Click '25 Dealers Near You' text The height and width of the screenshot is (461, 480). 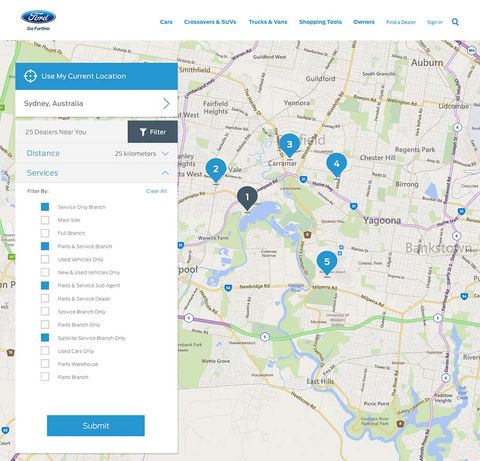tap(56, 132)
